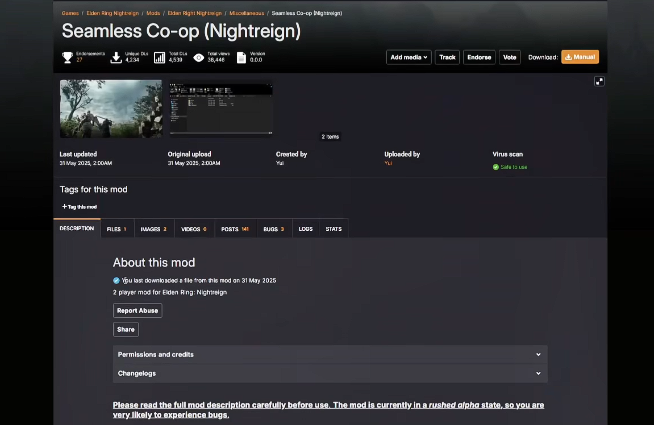The height and width of the screenshot is (425, 654).
Task: Switch to the Files tab
Action: coord(117,229)
